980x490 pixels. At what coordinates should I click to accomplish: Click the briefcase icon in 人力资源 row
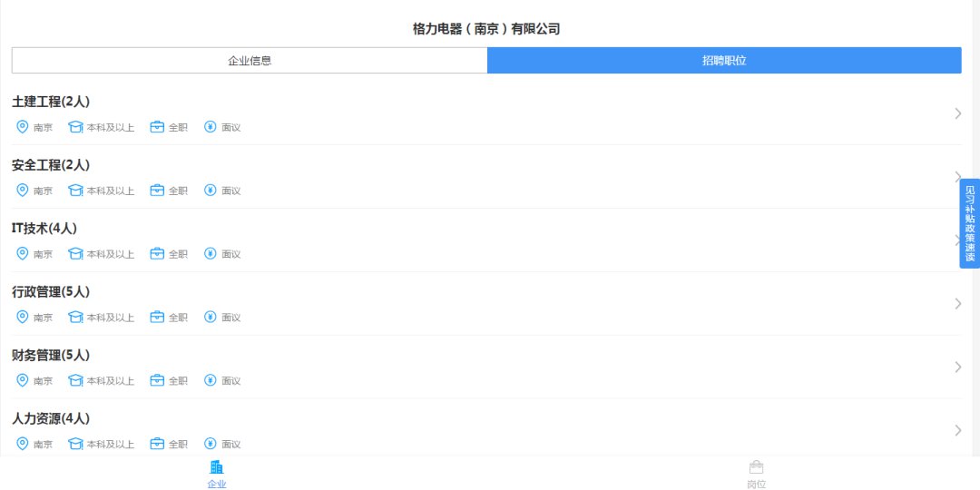tap(157, 444)
